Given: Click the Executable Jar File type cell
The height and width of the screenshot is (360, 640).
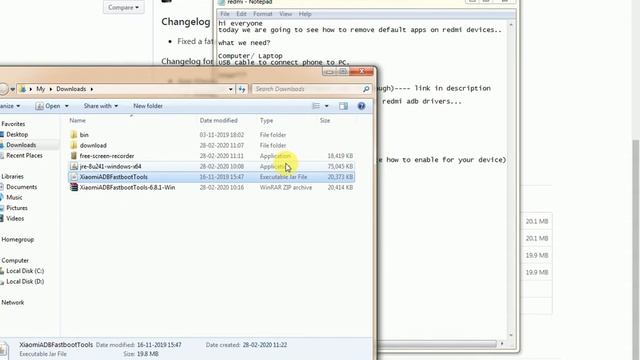Looking at the screenshot, I should coord(283,177).
